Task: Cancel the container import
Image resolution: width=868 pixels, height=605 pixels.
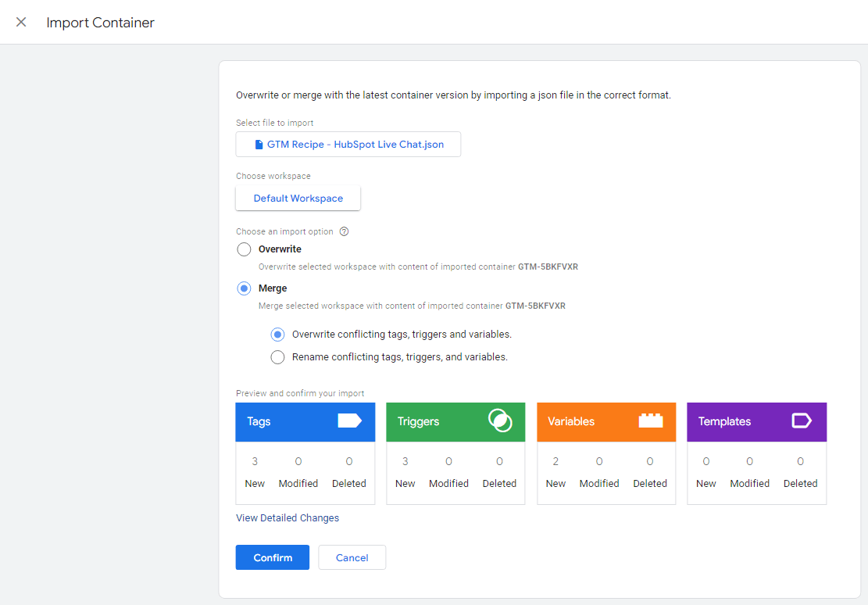Action: tap(352, 558)
